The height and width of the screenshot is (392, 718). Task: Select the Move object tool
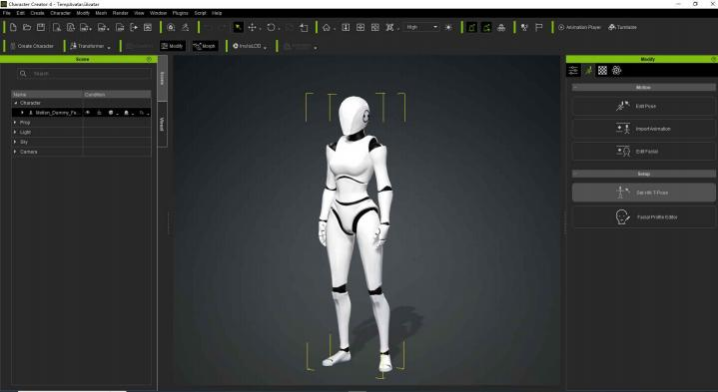click(252, 27)
